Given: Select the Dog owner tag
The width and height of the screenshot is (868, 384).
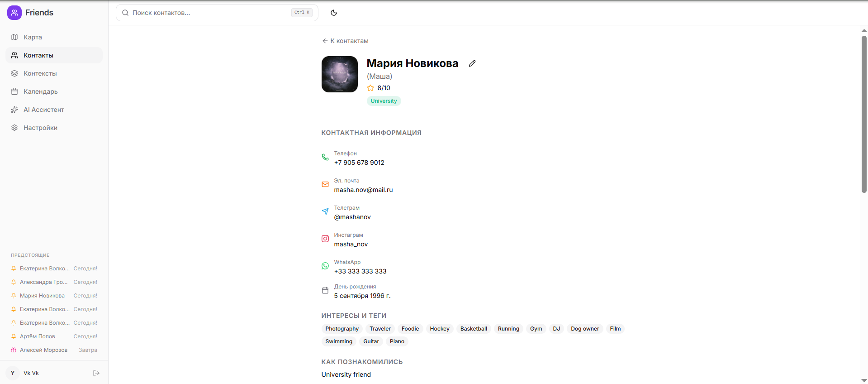Looking at the screenshot, I should pyautogui.click(x=585, y=329).
